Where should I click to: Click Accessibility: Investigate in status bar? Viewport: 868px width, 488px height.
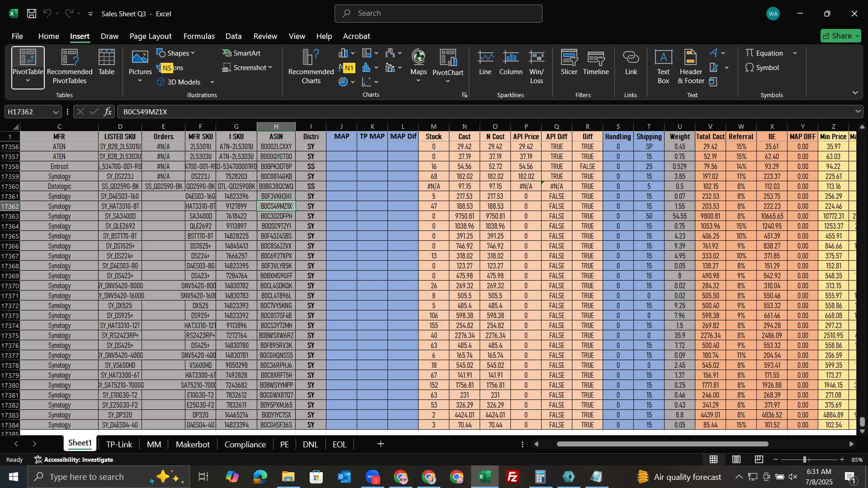74,460
